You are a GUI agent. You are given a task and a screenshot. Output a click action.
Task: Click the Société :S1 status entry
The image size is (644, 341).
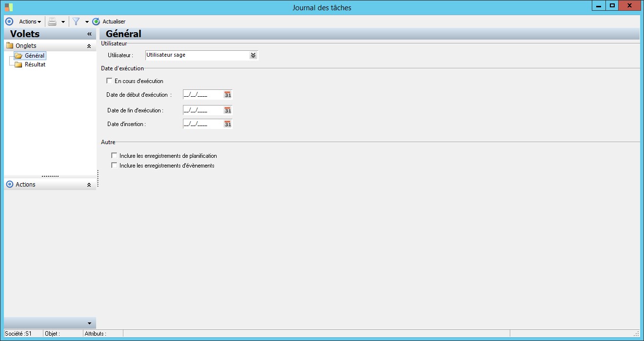pyautogui.click(x=19, y=334)
